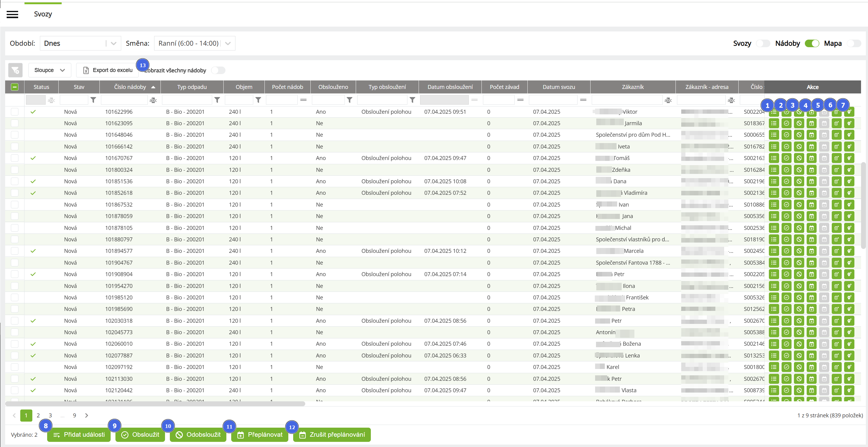Click list events icon for container 101623095

pos(774,123)
